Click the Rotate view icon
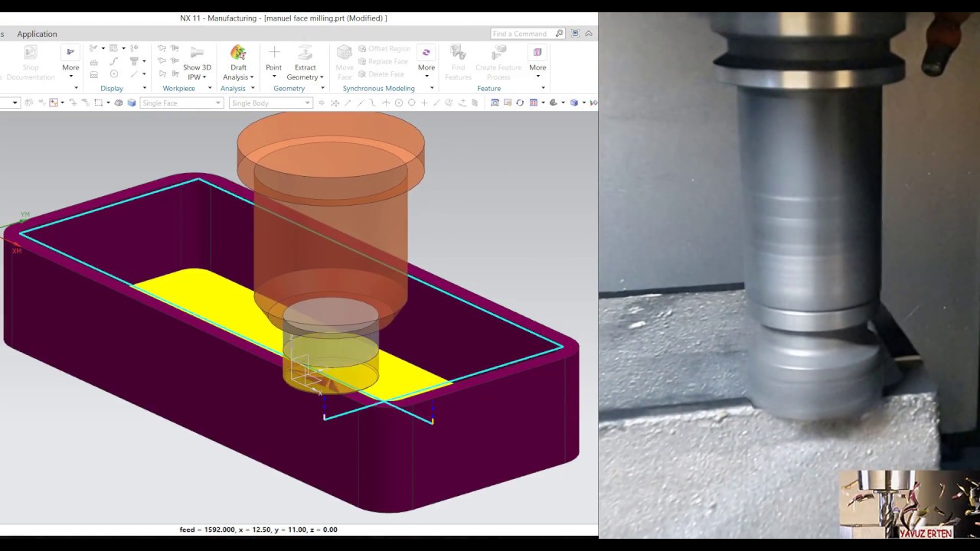Screen dimensions: 980x551 coord(520,103)
